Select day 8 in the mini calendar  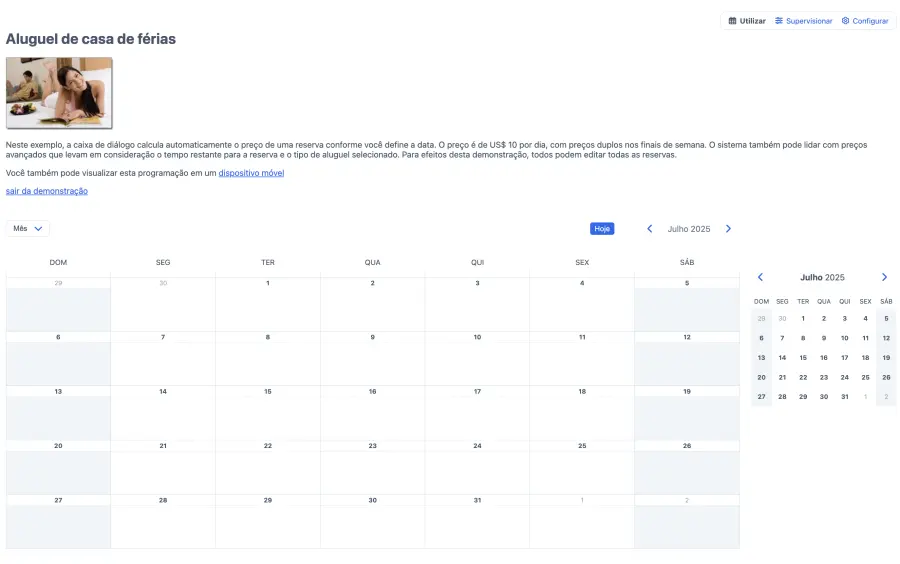click(803, 338)
